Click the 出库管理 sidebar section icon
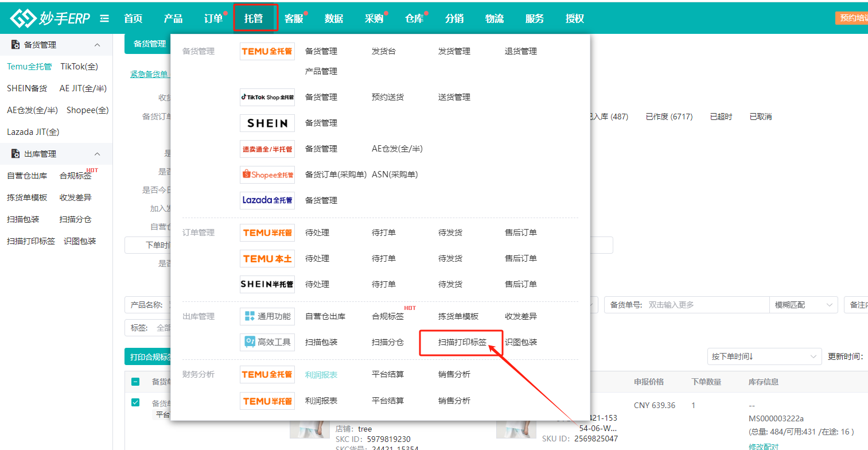The width and height of the screenshot is (868, 450). (16, 154)
